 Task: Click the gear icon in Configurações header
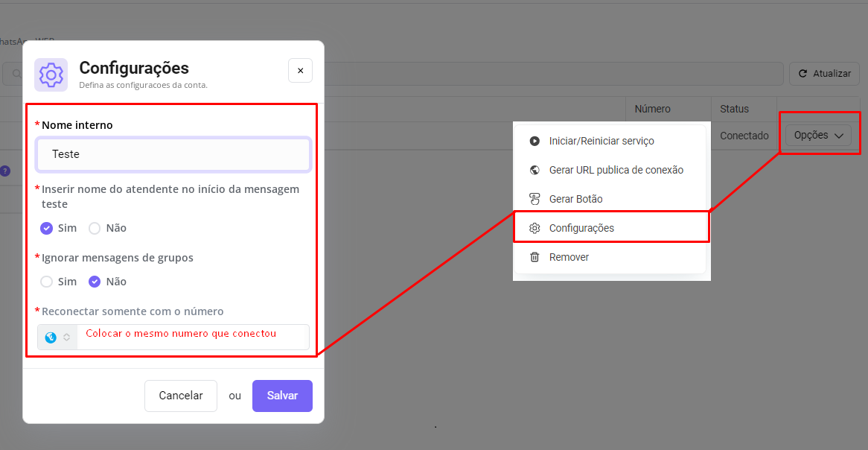51,75
